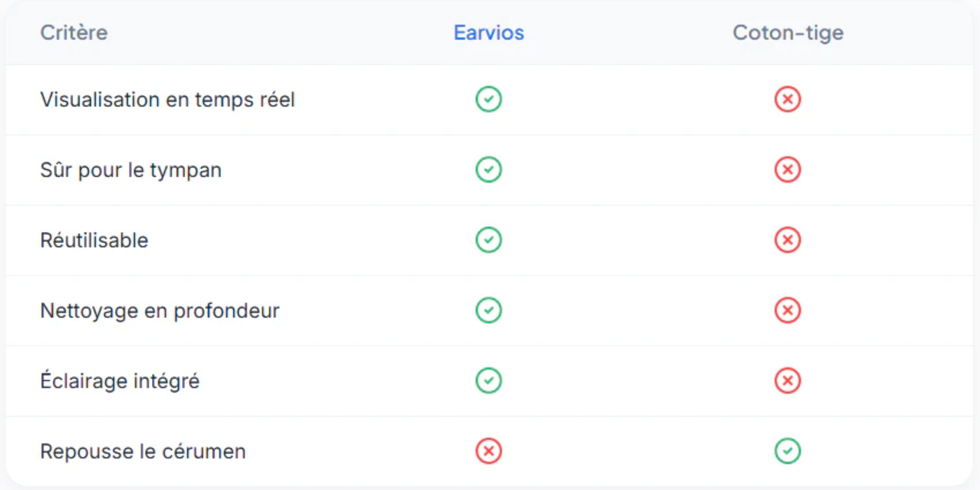
Task: Click Earvios red cross for Repousse le cérumen
Action: 488,451
